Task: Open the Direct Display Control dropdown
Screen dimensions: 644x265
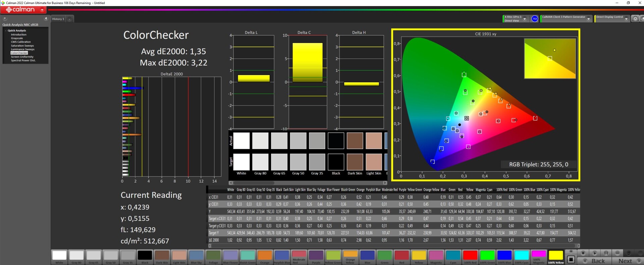Action: pos(626,19)
